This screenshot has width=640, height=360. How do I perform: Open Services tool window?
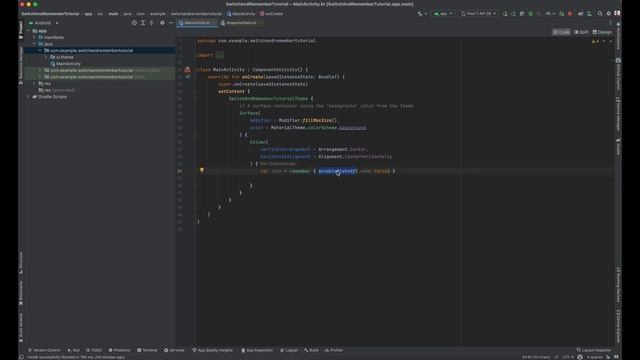(x=174, y=350)
